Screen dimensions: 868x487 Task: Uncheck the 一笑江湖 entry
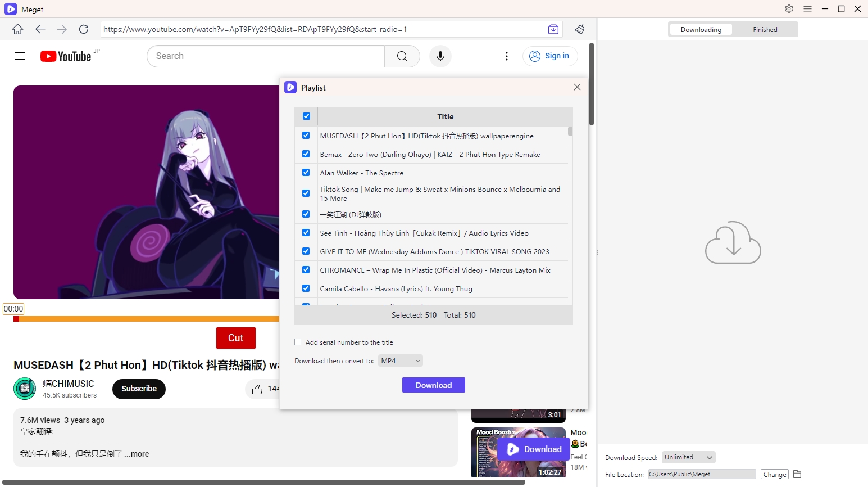point(306,214)
